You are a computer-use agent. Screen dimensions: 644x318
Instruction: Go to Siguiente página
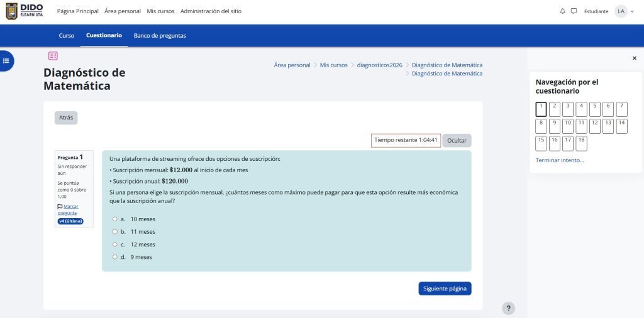coord(445,288)
